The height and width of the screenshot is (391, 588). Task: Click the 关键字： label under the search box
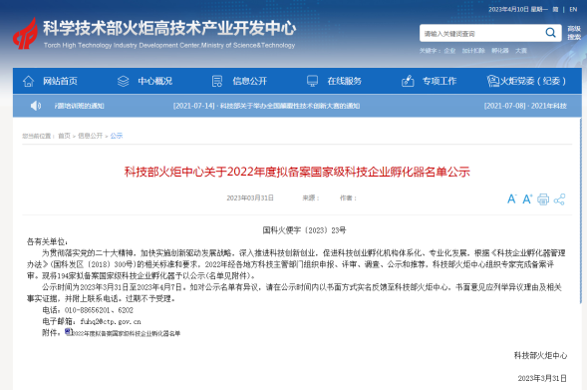(431, 51)
